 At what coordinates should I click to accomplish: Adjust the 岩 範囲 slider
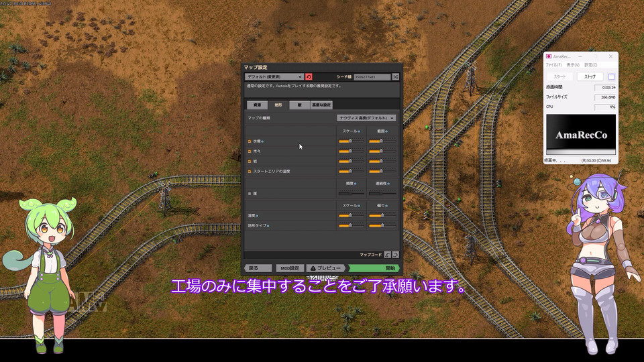pos(382,162)
